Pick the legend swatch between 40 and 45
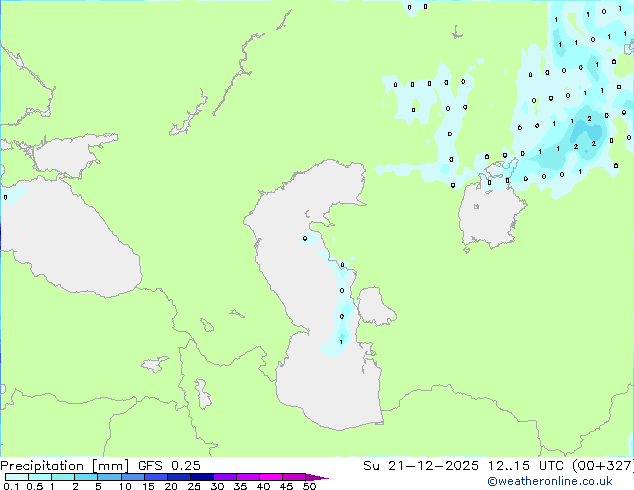The image size is (634, 490). 271,477
